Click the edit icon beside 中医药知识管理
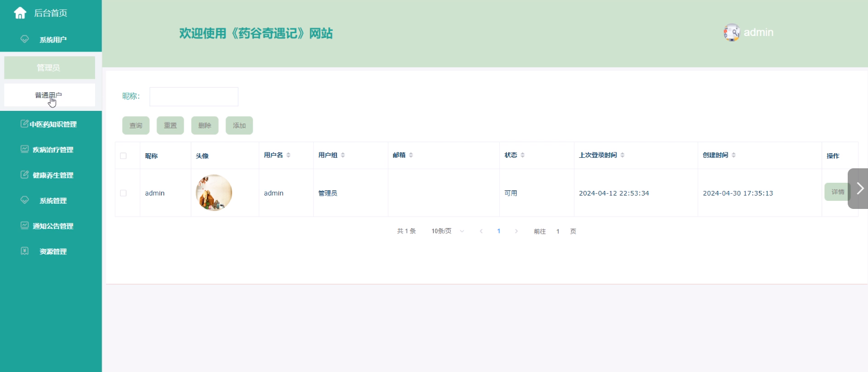The image size is (868, 372). click(24, 124)
